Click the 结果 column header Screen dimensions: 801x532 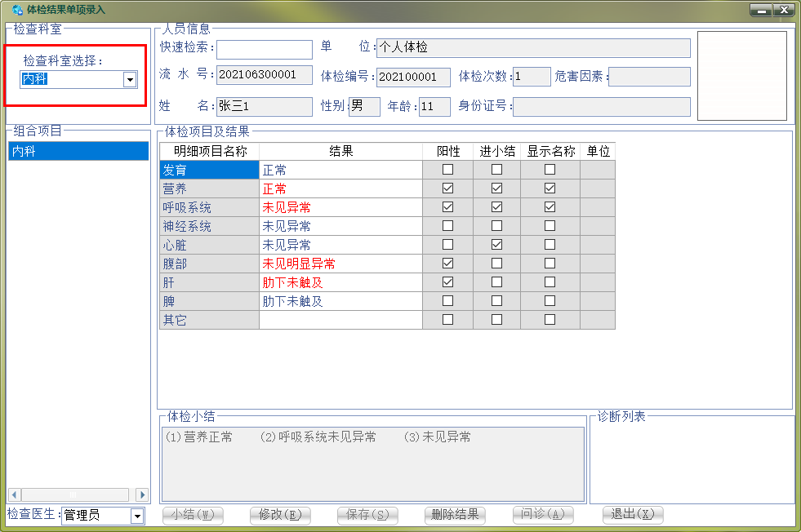click(x=340, y=151)
